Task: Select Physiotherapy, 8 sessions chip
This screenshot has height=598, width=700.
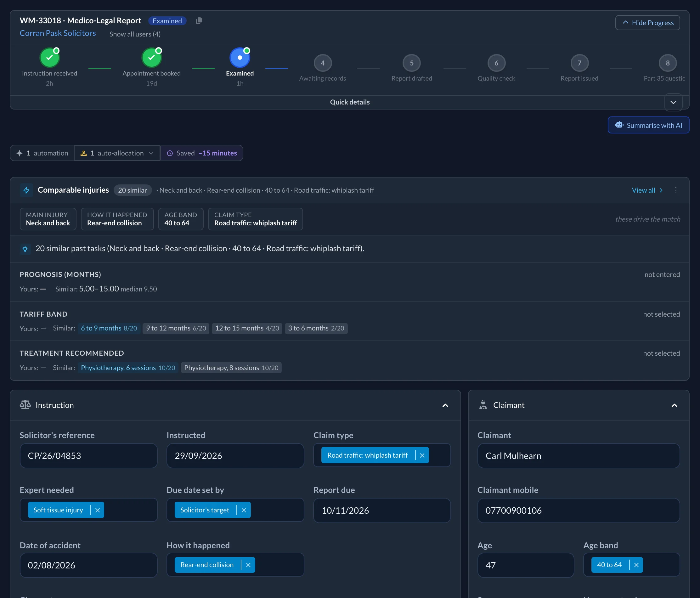Action: coord(231,368)
